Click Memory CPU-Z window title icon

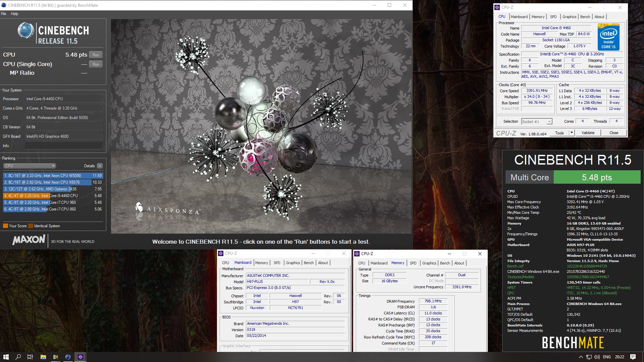click(357, 254)
